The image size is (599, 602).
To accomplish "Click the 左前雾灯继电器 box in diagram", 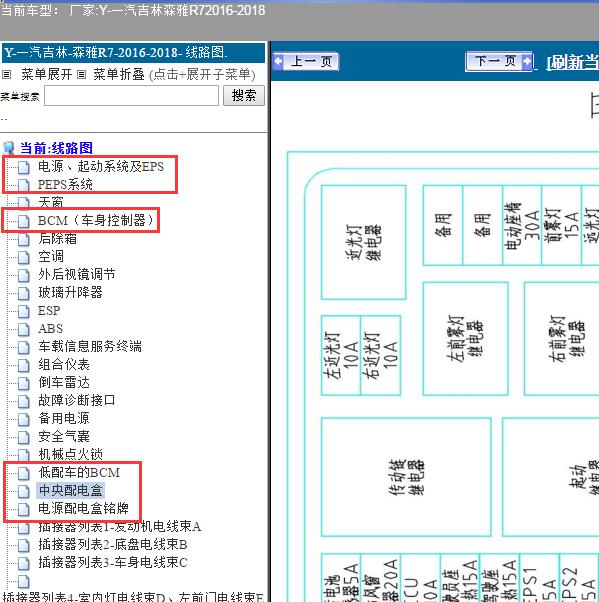I will pyautogui.click(x=465, y=339).
